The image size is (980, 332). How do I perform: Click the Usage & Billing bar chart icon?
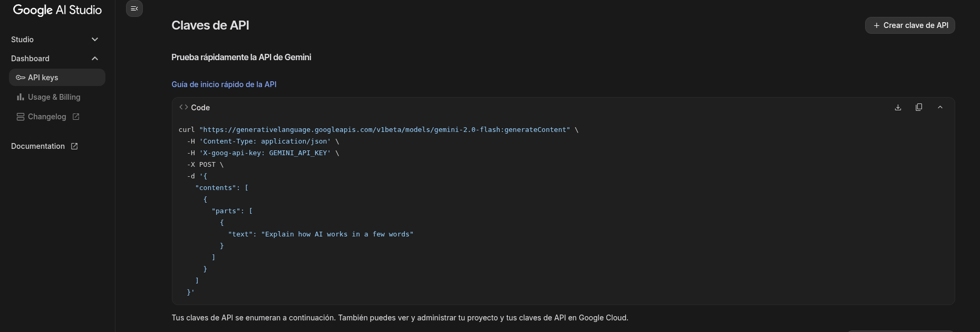[21, 97]
